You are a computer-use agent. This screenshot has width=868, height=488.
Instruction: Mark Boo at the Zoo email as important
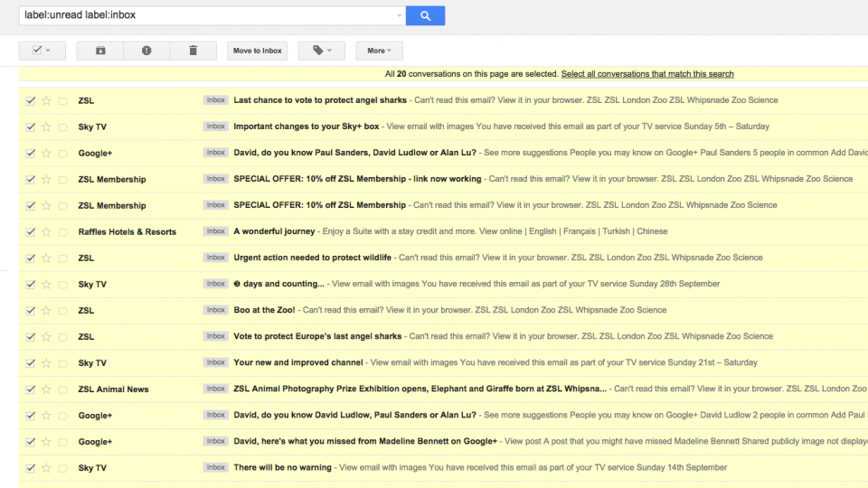click(x=63, y=310)
